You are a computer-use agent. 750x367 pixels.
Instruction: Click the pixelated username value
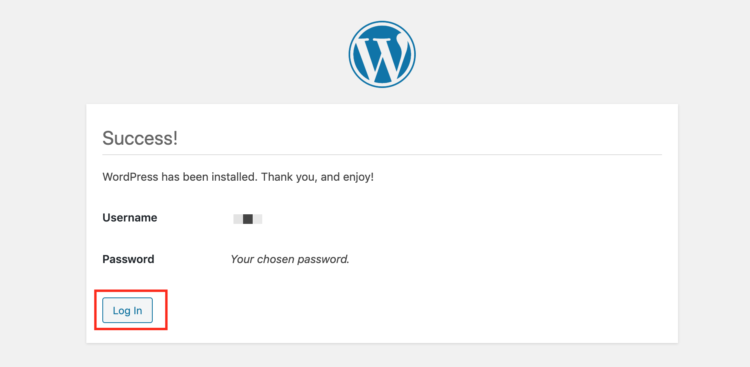click(x=248, y=219)
